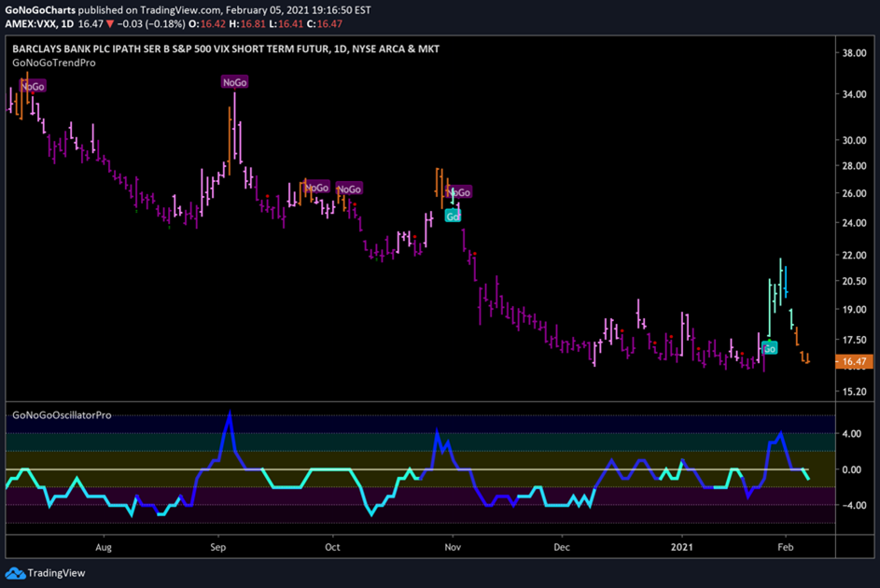Click the C:16.47 close value
880x588 pixels.
pyautogui.click(x=324, y=24)
